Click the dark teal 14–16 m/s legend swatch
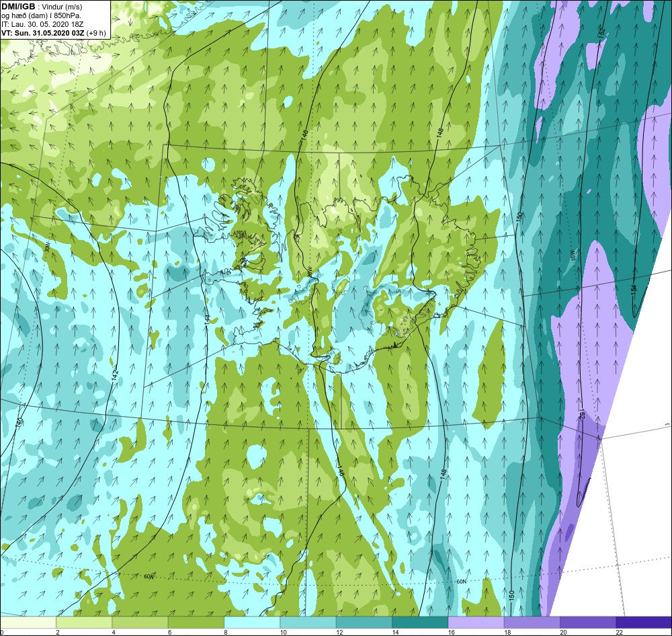 420,622
